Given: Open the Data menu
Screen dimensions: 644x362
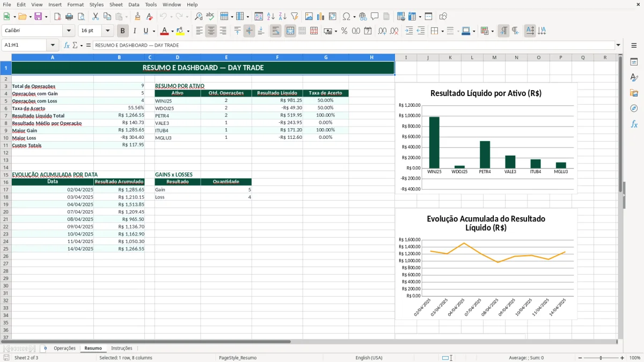Looking at the screenshot, I should pos(134,4).
